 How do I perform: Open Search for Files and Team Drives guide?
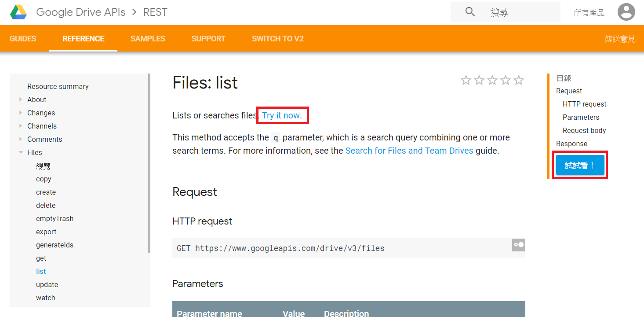[x=409, y=151]
